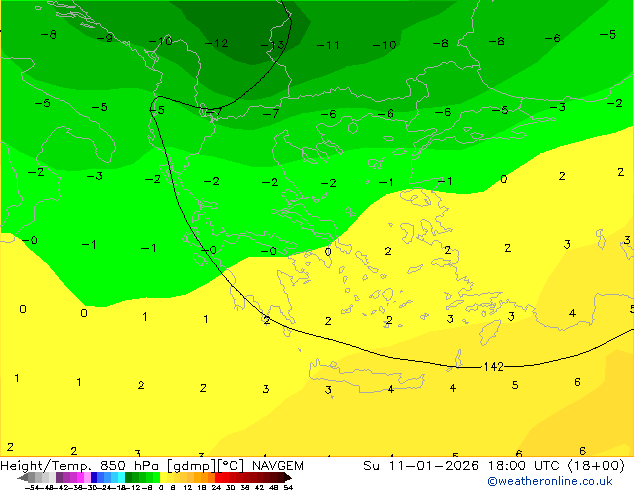Click the '54' label on the color scale
The width and height of the screenshot is (634, 490).
(x=288, y=487)
